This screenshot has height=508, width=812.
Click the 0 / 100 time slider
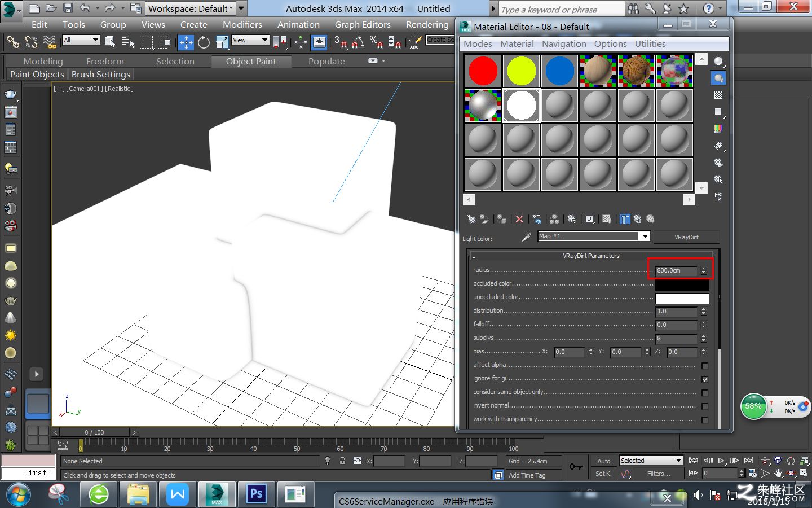point(95,432)
